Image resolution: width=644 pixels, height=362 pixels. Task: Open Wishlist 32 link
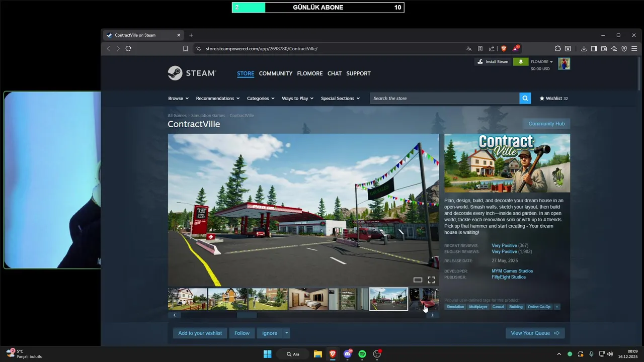point(553,98)
